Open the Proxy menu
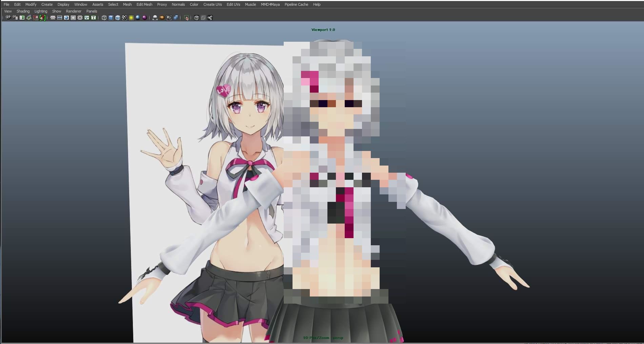This screenshot has width=644, height=344. [x=162, y=4]
